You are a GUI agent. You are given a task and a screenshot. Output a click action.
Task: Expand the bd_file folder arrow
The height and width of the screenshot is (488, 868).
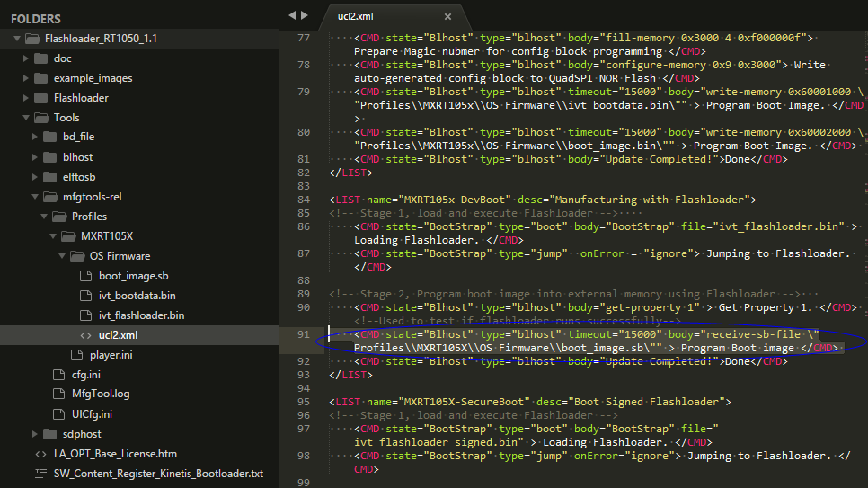[x=34, y=137]
